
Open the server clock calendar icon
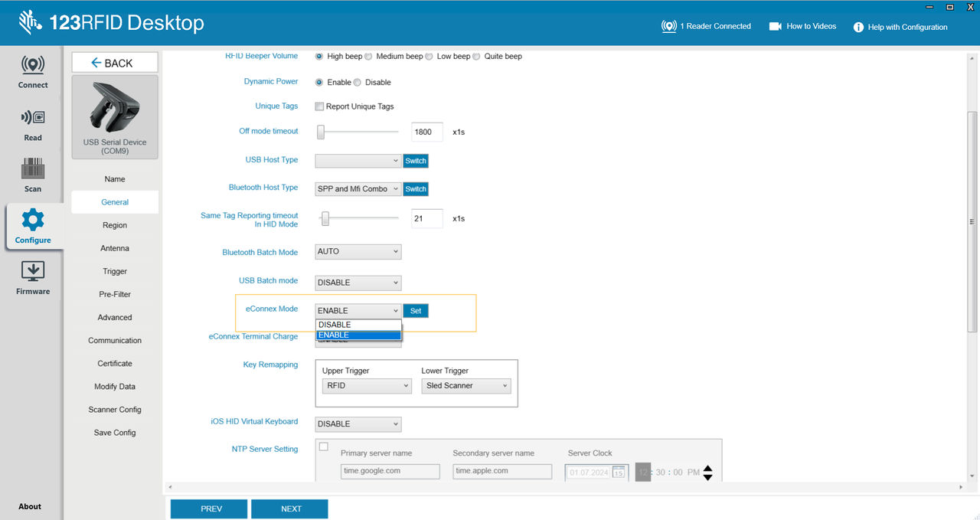(x=619, y=473)
